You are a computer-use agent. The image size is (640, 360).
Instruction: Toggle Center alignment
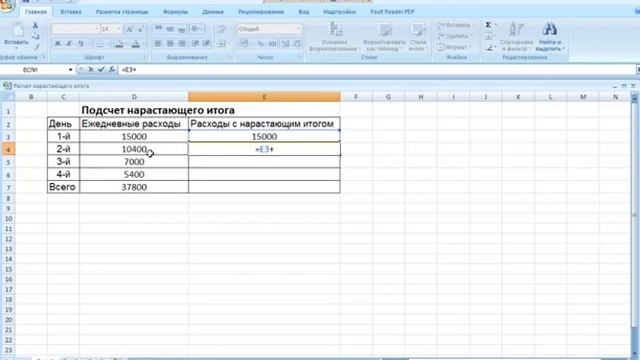pyautogui.click(x=170, y=43)
